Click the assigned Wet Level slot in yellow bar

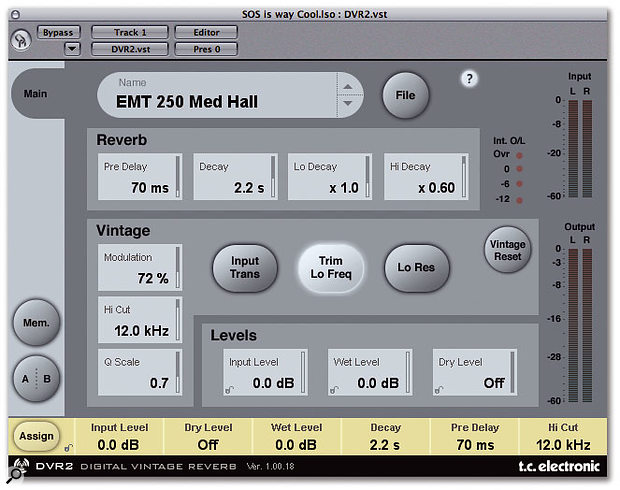tap(297, 437)
